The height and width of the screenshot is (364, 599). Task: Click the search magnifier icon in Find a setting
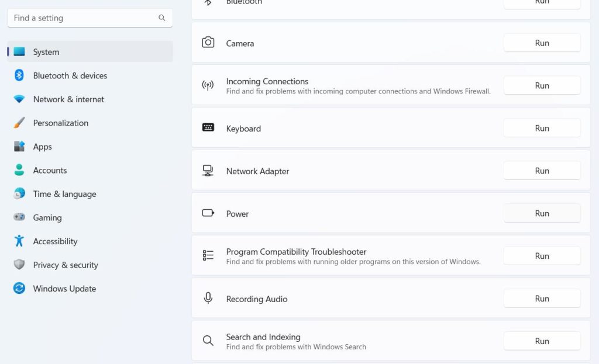point(161,18)
